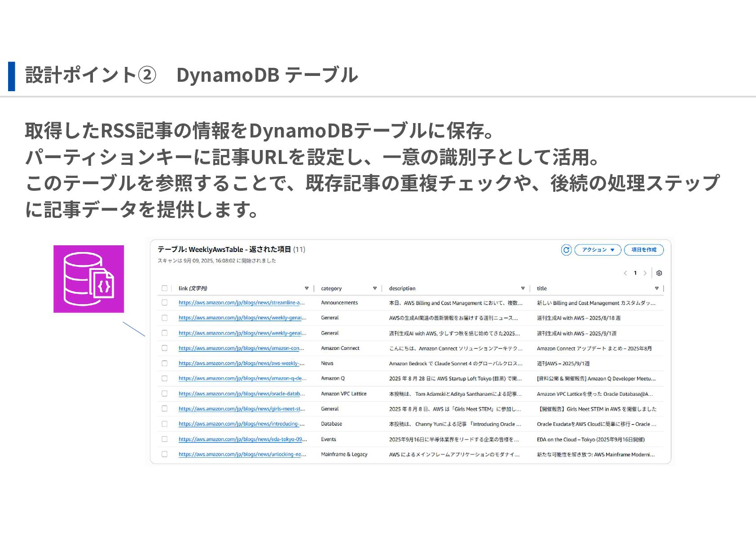This screenshot has width=756, height=535.
Task: Click the refresh icon beside the アクション button
Action: click(566, 250)
